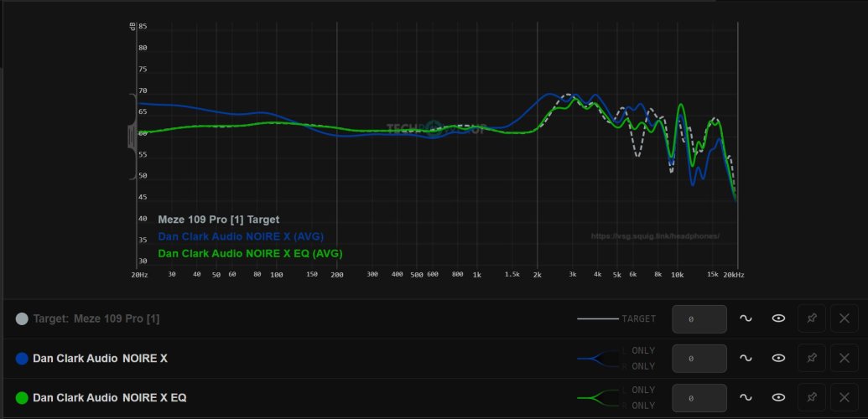The image size is (868, 419).
Task: Click offset field for NOIRE X EQ
Action: 699,398
